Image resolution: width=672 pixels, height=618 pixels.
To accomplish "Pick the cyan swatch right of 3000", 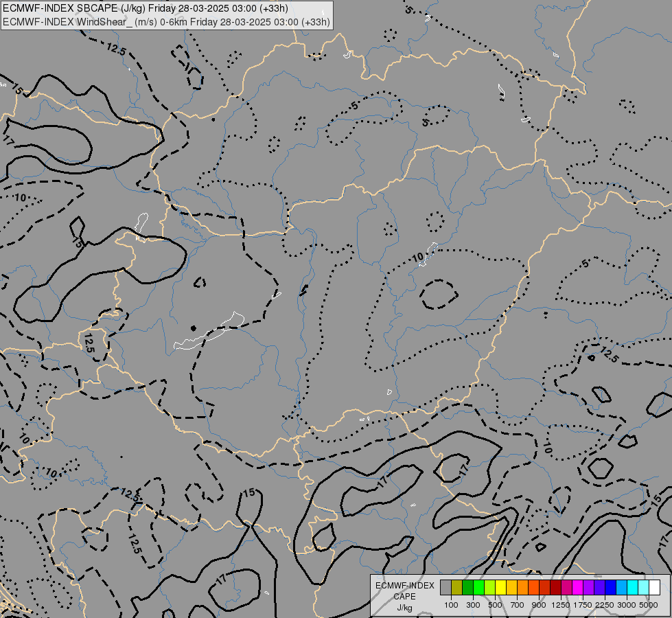I will click(633, 587).
